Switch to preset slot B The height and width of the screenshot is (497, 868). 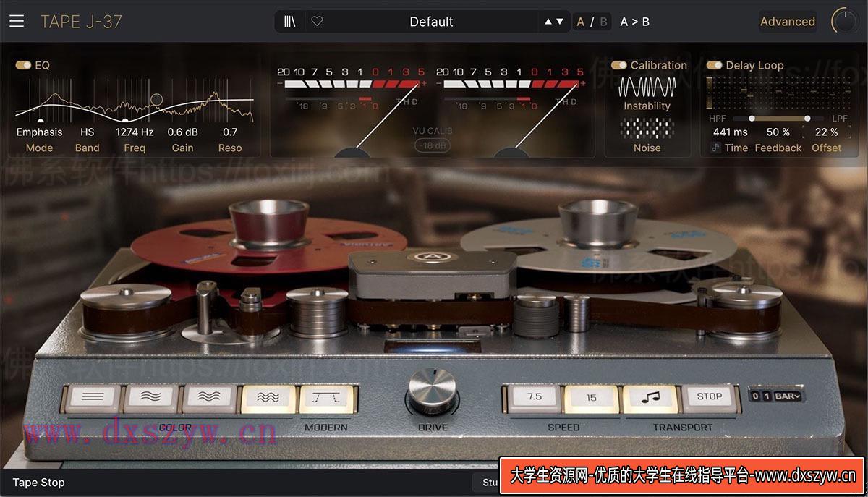(x=603, y=22)
